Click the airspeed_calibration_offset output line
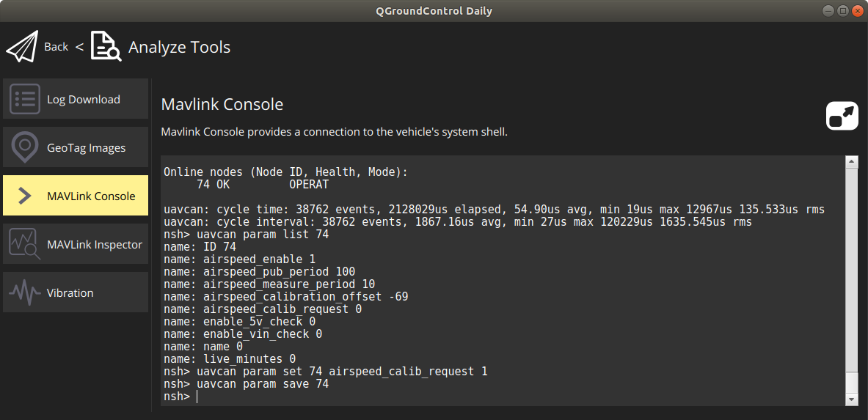Viewport: 868px width, 420px height. pyautogui.click(x=286, y=297)
